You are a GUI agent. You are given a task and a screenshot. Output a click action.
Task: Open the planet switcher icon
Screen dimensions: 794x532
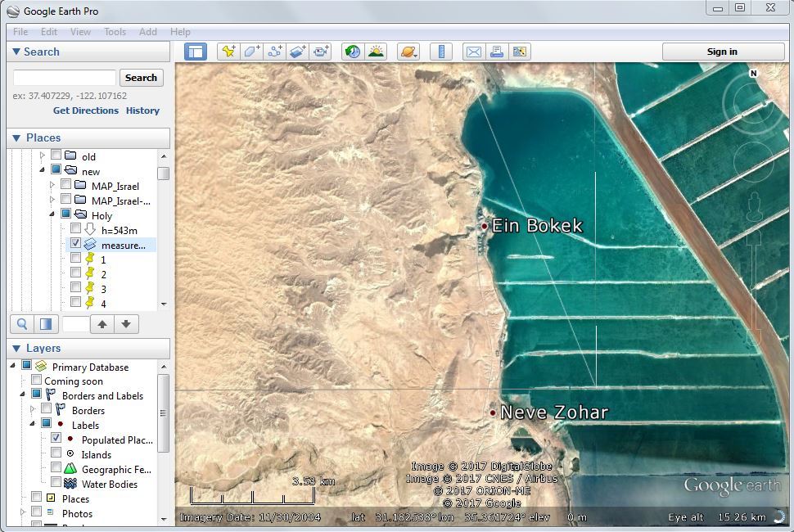408,52
